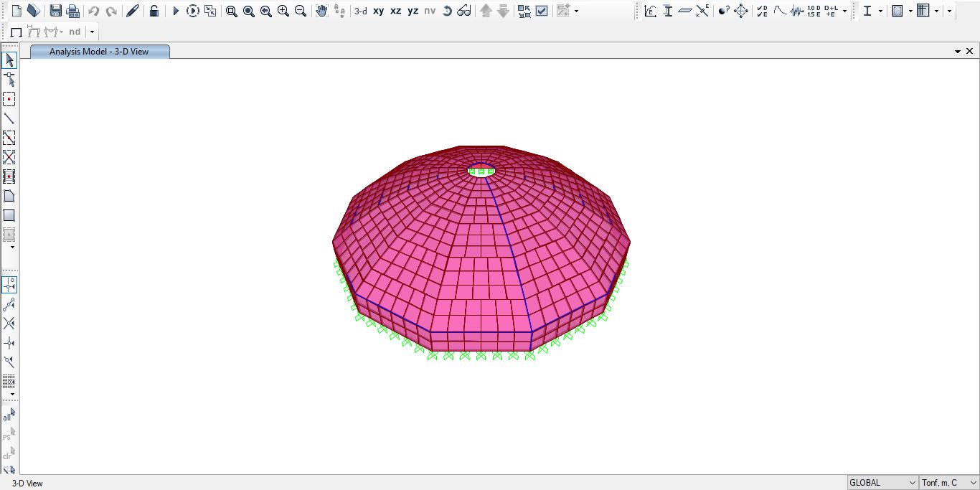Click the circled play model-alive icon

pyautogui.click(x=192, y=11)
